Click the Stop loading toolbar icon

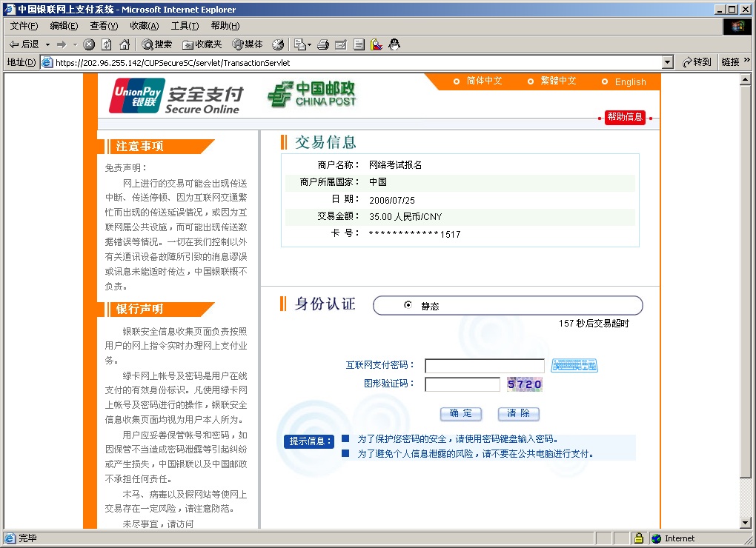click(89, 44)
